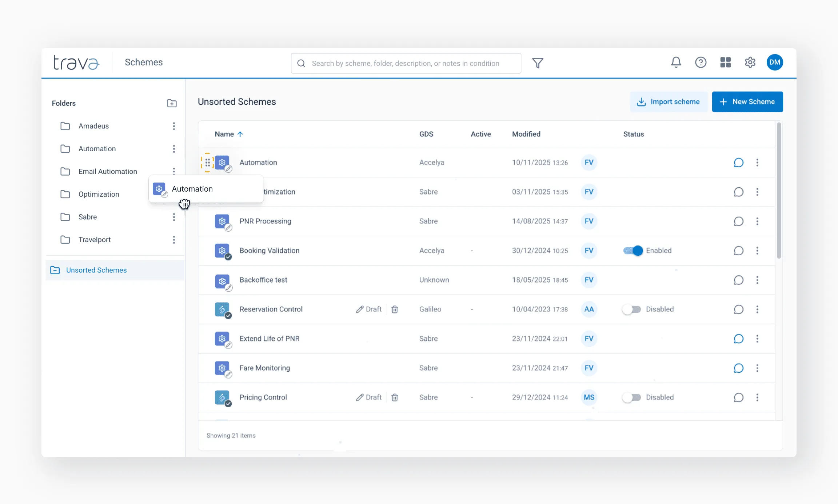Disable the Booking Validation toggle
This screenshot has width=838, height=504.
[x=633, y=251]
